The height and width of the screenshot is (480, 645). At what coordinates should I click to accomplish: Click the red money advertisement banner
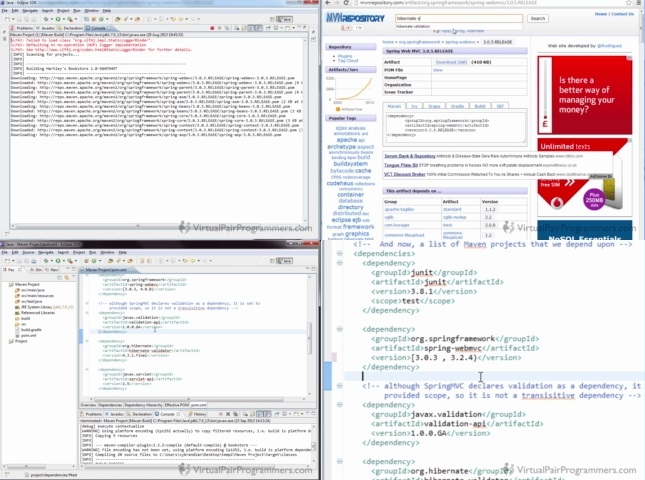pos(585,95)
